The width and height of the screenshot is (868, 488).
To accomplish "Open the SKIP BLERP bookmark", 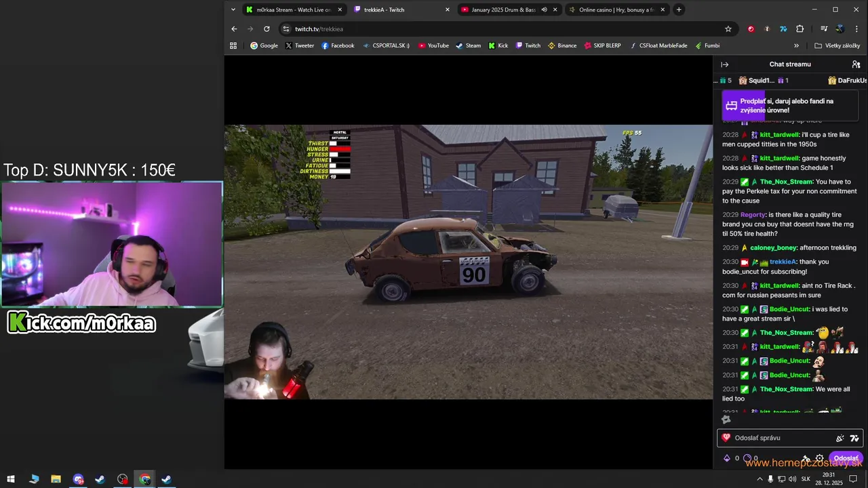I will coord(602,45).
